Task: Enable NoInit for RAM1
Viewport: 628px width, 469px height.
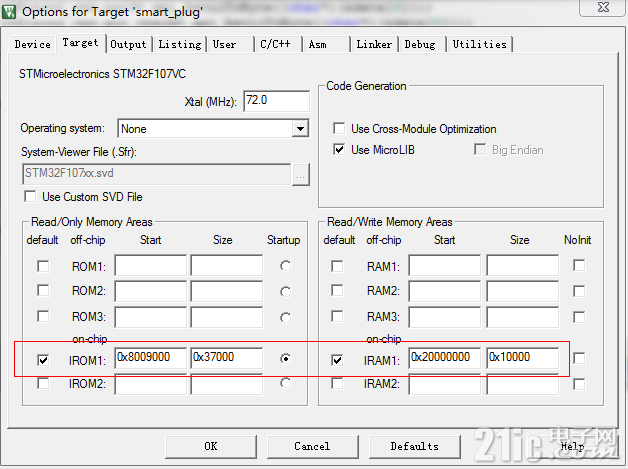Action: click(579, 265)
